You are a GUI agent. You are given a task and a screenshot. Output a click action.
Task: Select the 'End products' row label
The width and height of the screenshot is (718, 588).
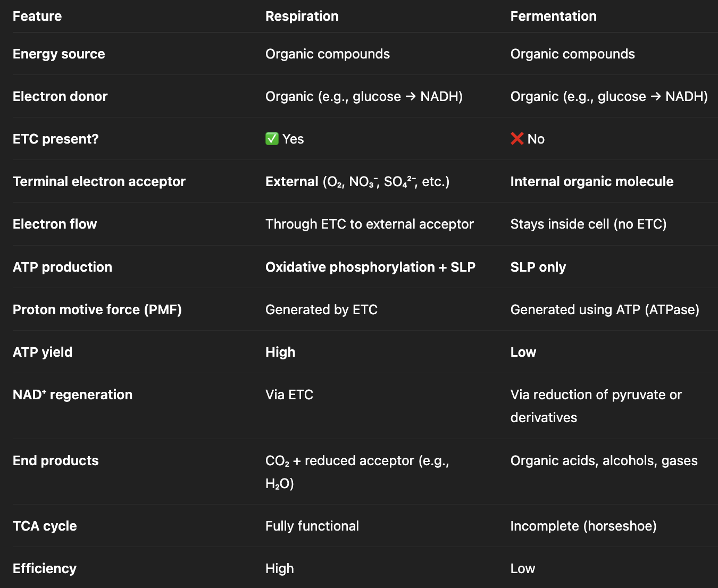point(56,460)
